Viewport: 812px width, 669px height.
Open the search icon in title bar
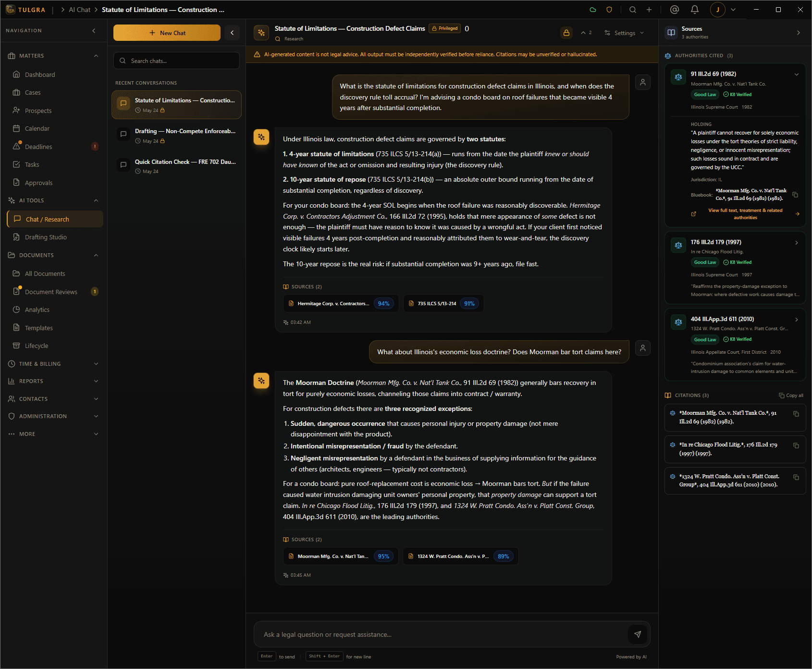633,10
